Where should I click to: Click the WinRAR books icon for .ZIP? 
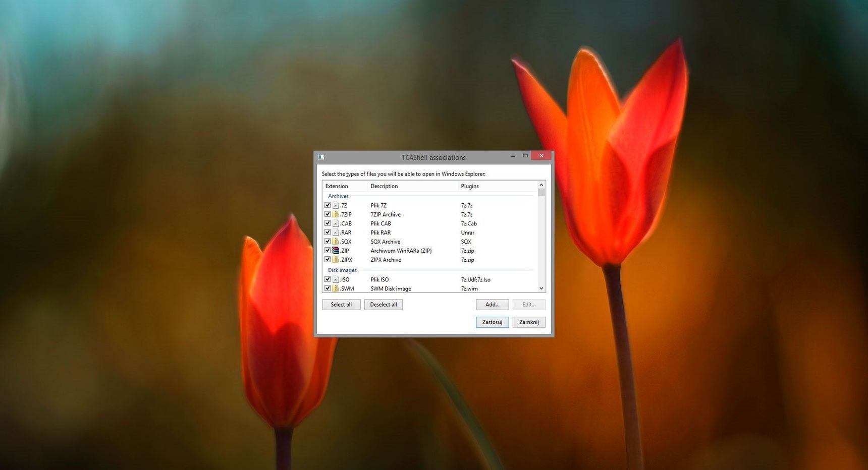tap(336, 251)
